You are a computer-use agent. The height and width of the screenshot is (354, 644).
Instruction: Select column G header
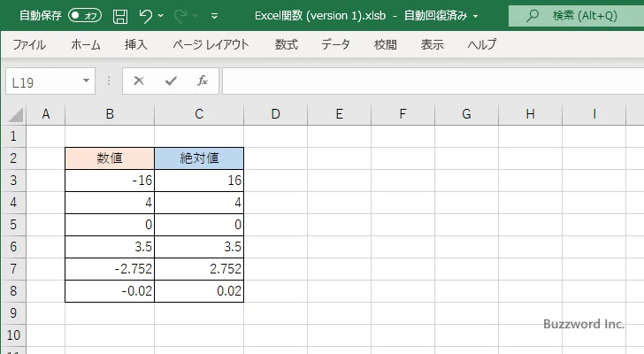[x=466, y=114]
